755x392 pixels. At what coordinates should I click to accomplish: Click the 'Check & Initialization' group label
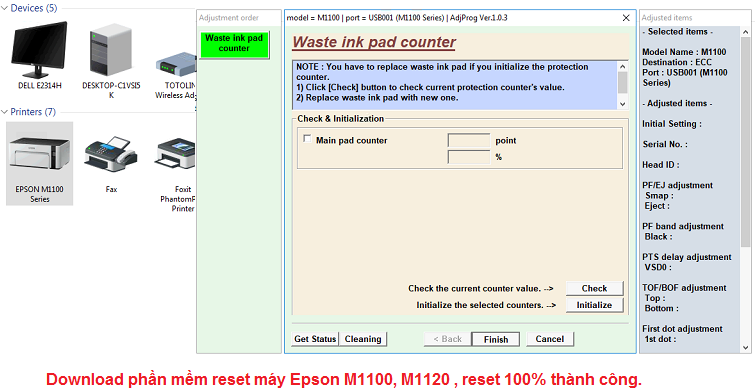point(340,118)
